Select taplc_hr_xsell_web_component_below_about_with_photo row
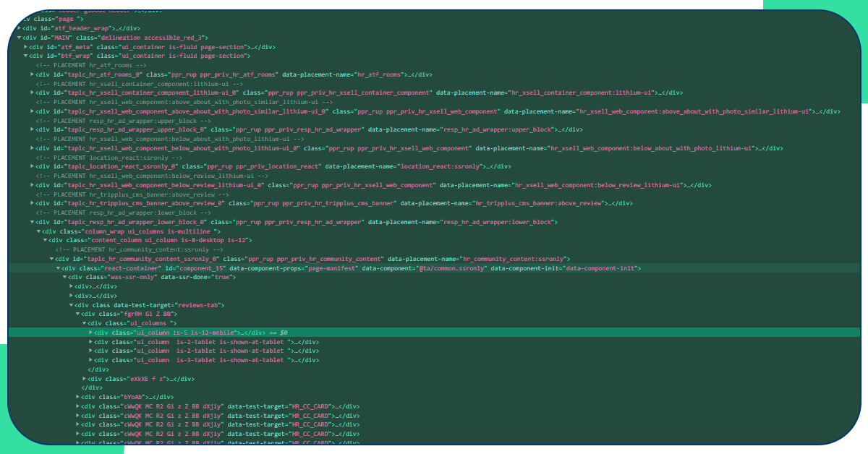 (409, 148)
